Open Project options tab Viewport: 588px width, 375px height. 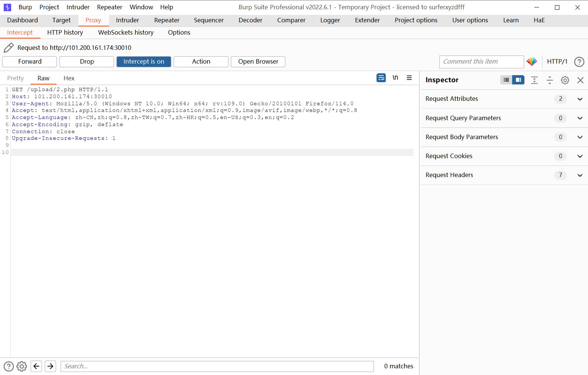pyautogui.click(x=416, y=20)
